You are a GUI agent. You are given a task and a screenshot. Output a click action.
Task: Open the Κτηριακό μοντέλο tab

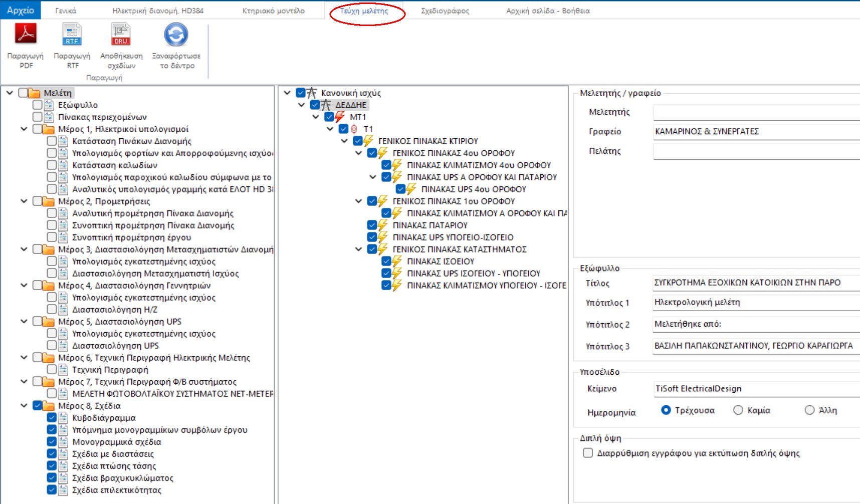click(x=273, y=11)
